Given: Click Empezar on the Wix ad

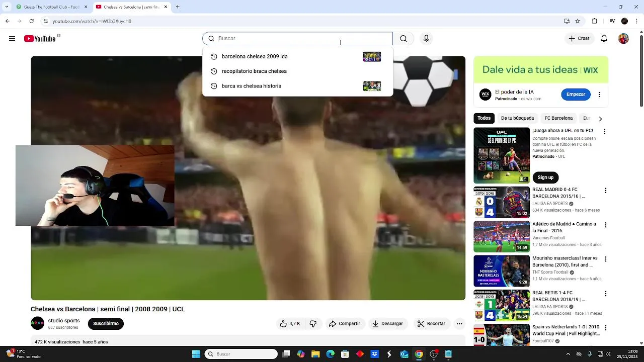Looking at the screenshot, I should pos(576,95).
